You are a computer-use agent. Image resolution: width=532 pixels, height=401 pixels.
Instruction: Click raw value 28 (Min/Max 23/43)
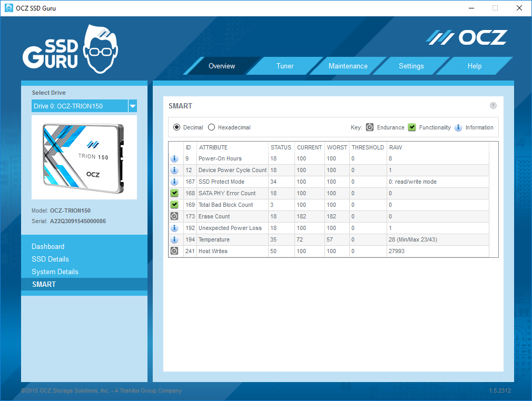click(413, 239)
